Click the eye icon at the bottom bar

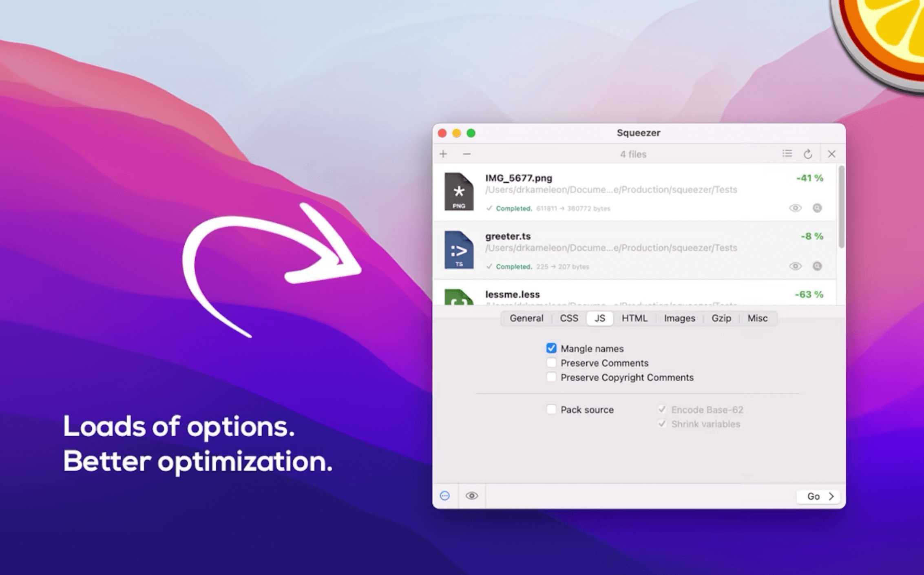coord(472,496)
